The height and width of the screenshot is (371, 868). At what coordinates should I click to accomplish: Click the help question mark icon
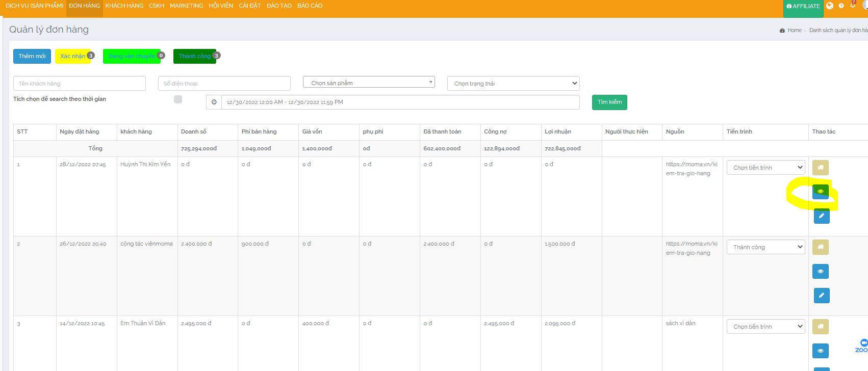841,6
